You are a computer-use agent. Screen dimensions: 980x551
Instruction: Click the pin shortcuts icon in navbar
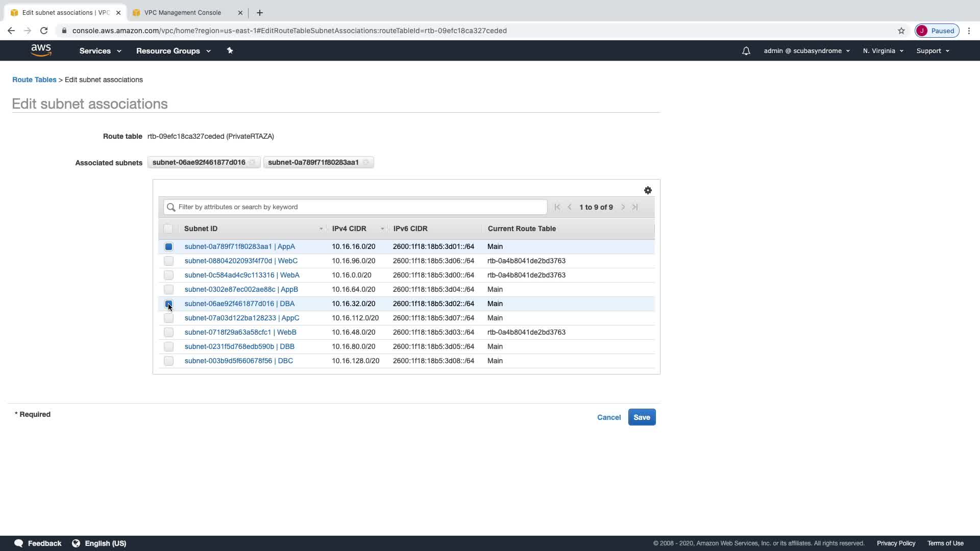click(230, 51)
